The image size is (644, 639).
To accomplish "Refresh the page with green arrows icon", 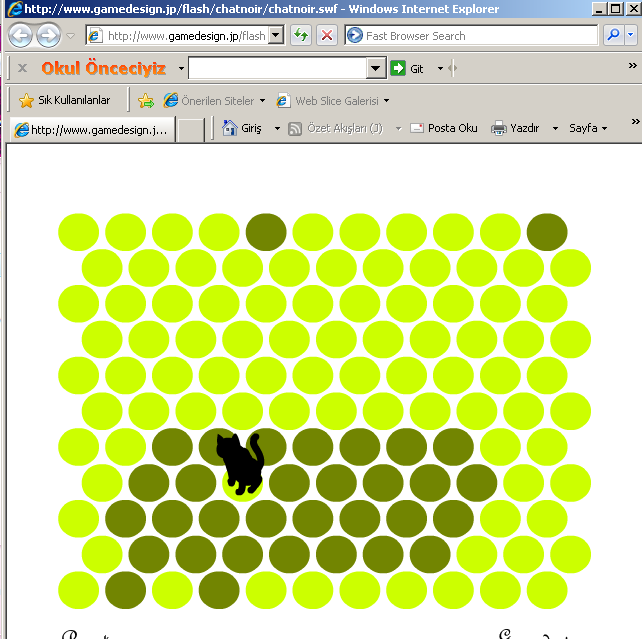I will 301,36.
